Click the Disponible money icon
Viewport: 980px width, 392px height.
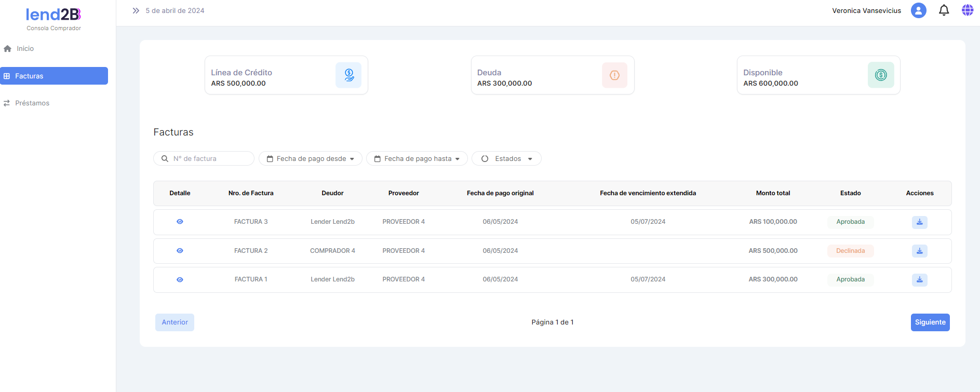click(x=880, y=75)
